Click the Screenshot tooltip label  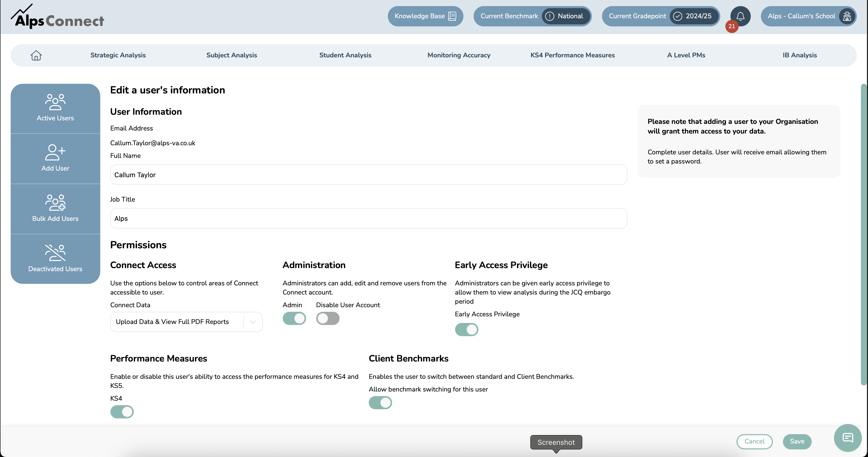[x=556, y=442]
